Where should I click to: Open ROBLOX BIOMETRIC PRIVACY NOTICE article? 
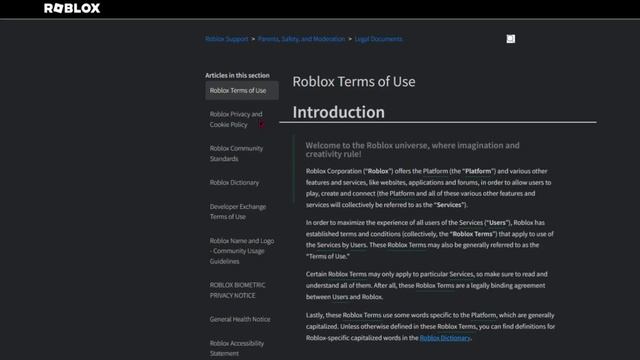[x=237, y=290]
